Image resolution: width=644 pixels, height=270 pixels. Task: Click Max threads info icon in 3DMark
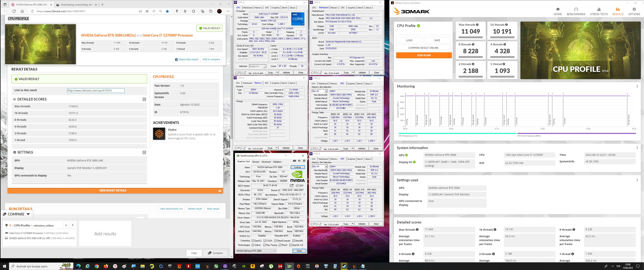point(477,25)
